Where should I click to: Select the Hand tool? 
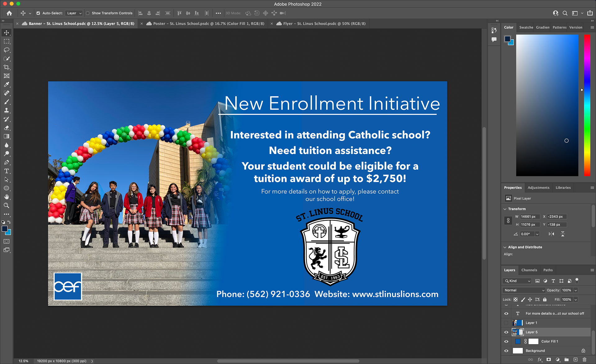coord(7,197)
